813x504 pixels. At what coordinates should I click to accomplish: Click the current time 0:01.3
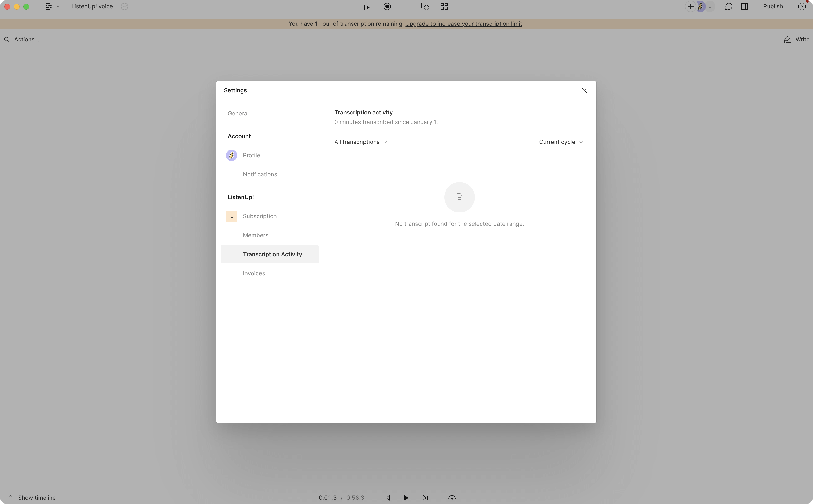[327, 498]
